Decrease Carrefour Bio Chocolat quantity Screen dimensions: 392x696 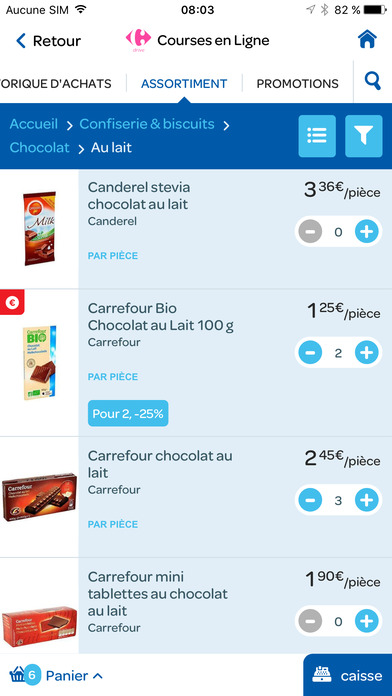(x=310, y=353)
